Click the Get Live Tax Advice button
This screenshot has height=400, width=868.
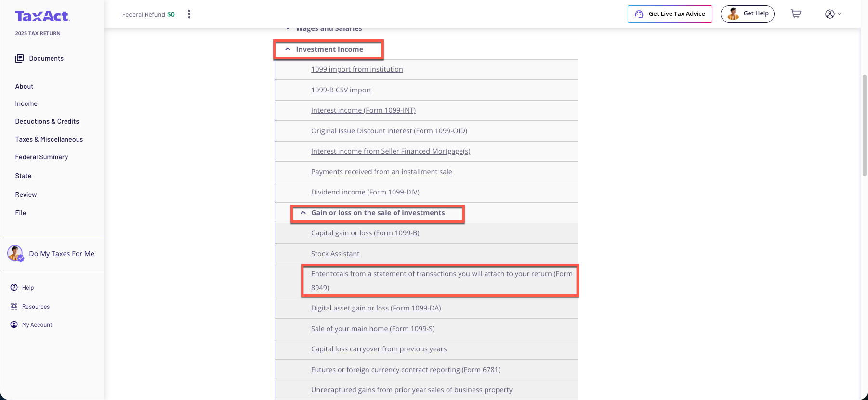tap(670, 14)
